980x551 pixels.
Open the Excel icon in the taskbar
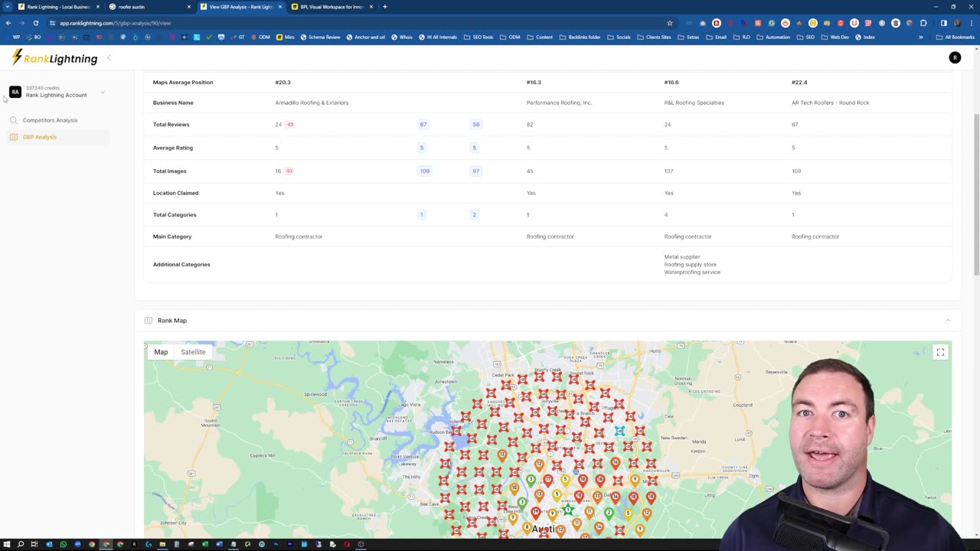pyautogui.click(x=205, y=544)
